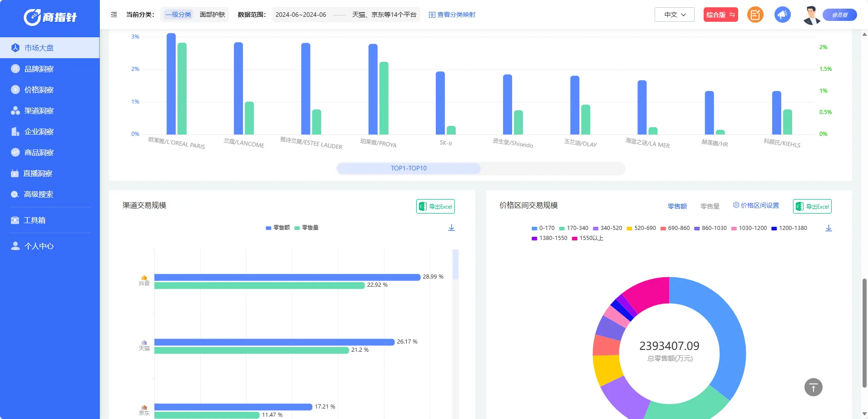Open the 面部护肤 category selector
The height and width of the screenshot is (419, 868).
(212, 15)
